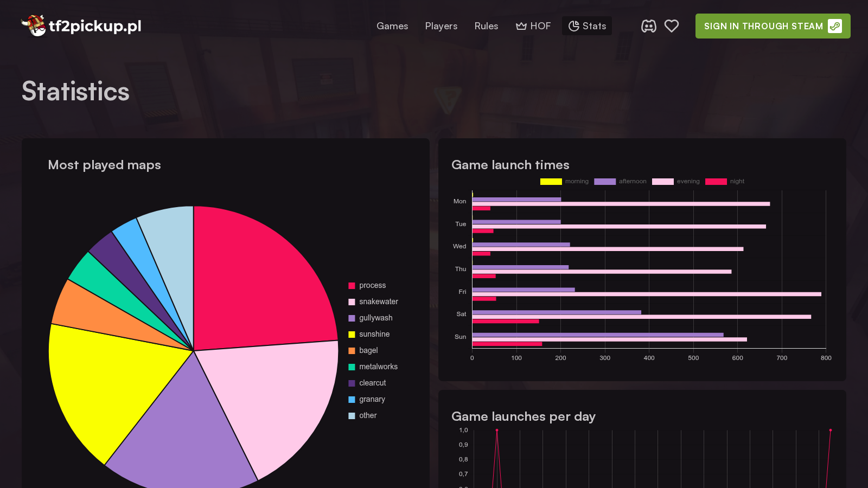Switch to the Players page
This screenshot has width=868, height=488.
[441, 25]
